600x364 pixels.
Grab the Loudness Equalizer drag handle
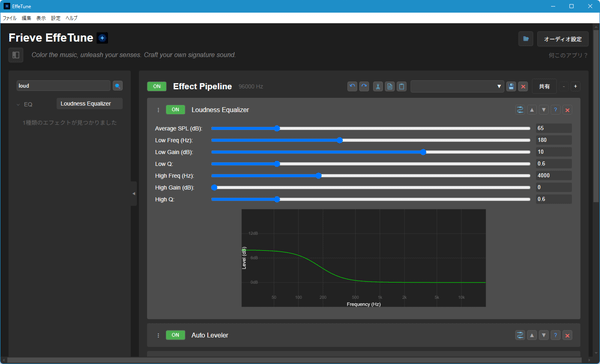tap(158, 110)
